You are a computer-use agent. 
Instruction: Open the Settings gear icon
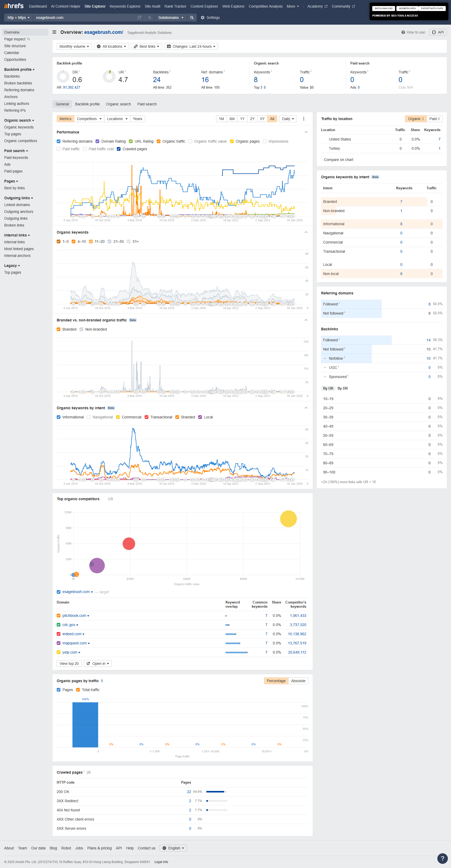203,18
